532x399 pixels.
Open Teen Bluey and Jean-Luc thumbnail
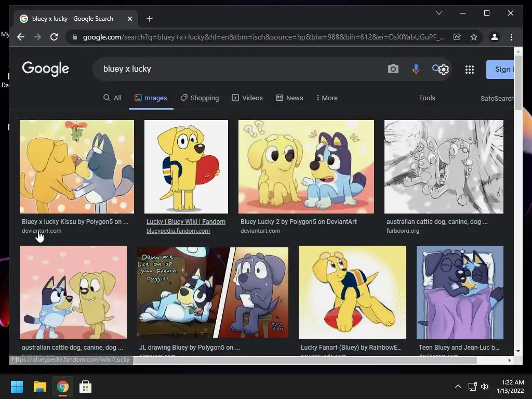tap(460, 292)
